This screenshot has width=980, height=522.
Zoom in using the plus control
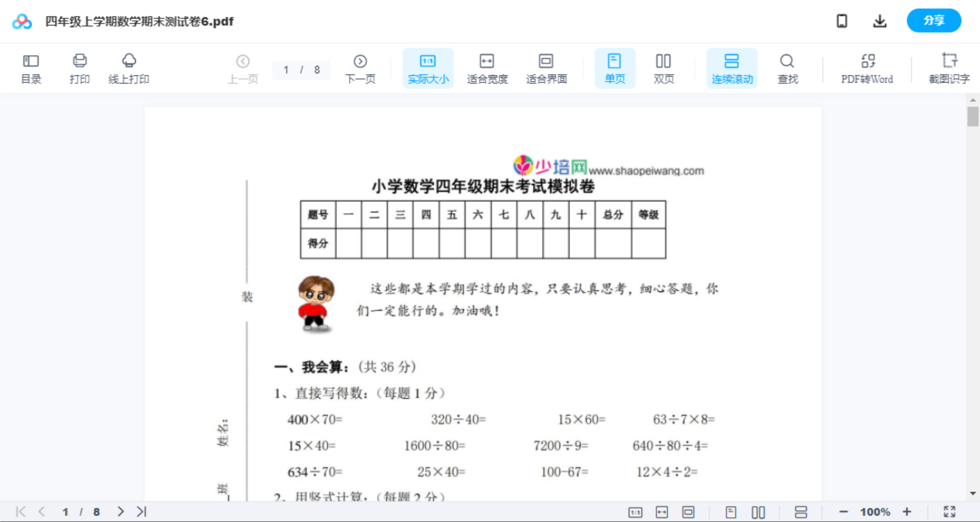pos(907,511)
